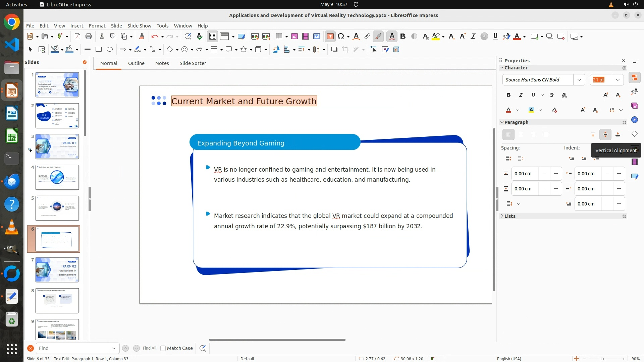
Task: Expand the Lists section
Action: (x=510, y=216)
